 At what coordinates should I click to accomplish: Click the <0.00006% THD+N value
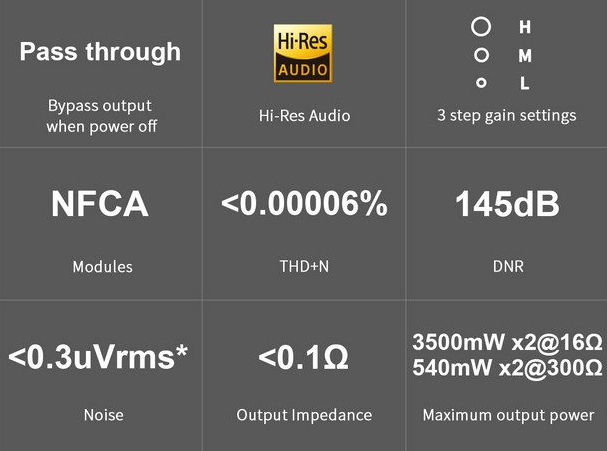click(x=304, y=204)
